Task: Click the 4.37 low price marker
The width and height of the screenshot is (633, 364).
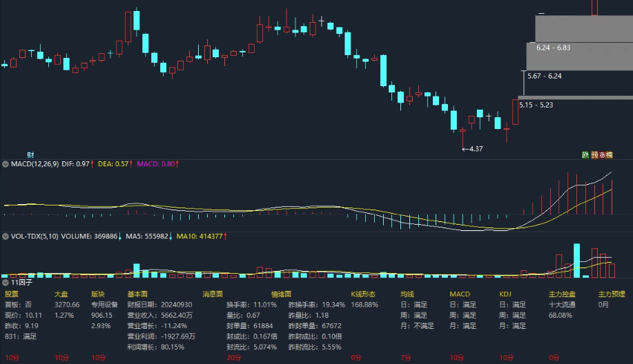Action: click(473, 149)
